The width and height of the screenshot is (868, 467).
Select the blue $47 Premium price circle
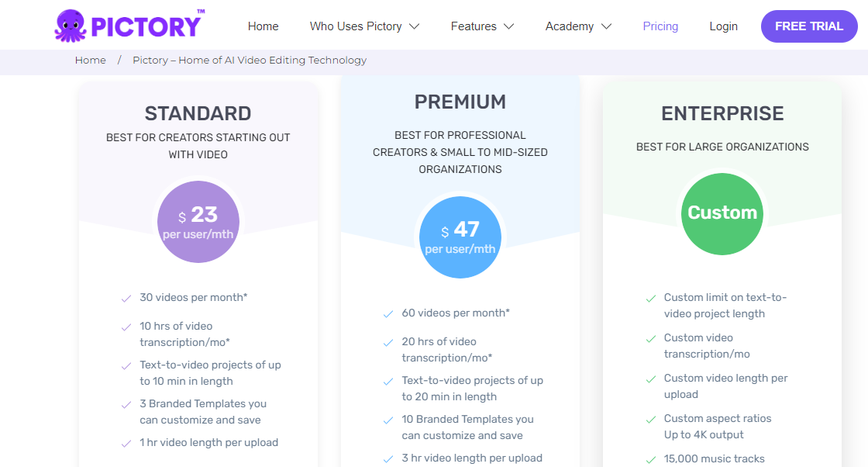(460, 237)
